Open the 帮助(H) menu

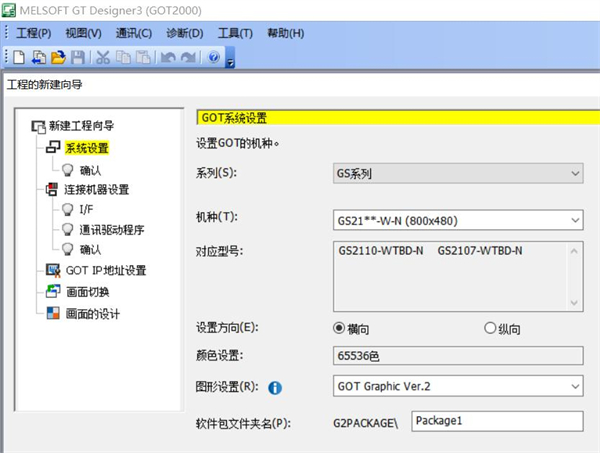[x=286, y=33]
